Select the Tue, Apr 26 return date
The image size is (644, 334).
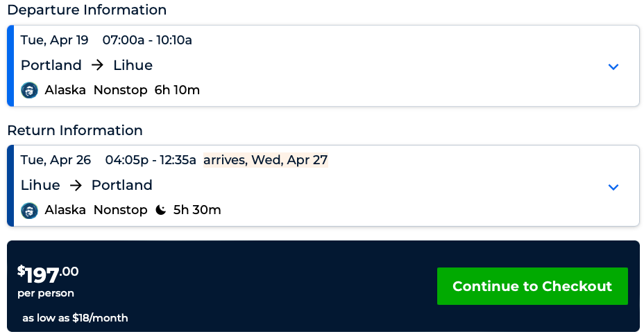[56, 160]
